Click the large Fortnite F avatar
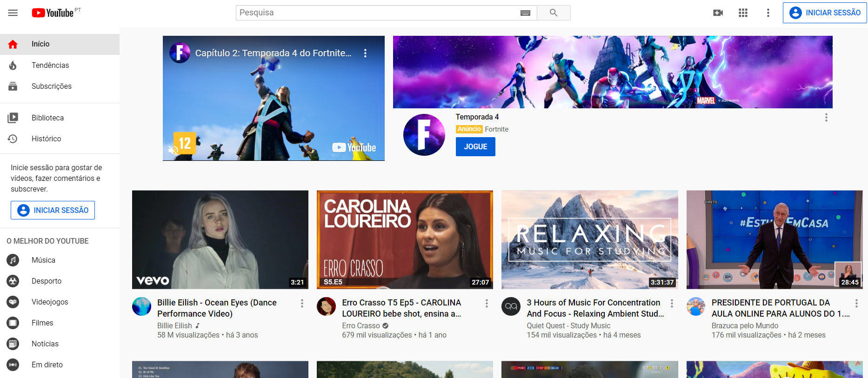This screenshot has width=868, height=378. pyautogui.click(x=424, y=135)
